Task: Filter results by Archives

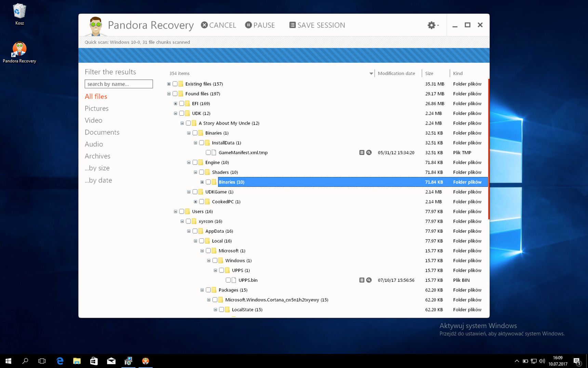Action: tap(98, 156)
